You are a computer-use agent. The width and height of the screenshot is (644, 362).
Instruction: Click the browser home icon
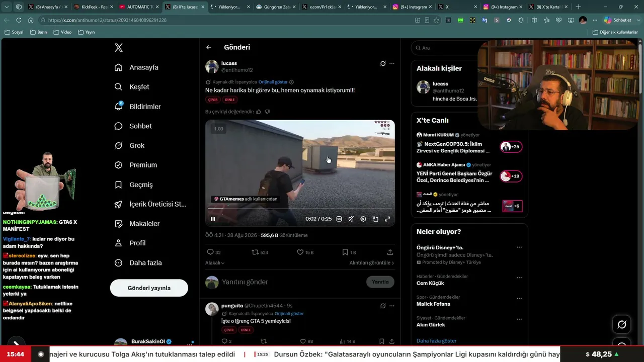tap(31, 20)
